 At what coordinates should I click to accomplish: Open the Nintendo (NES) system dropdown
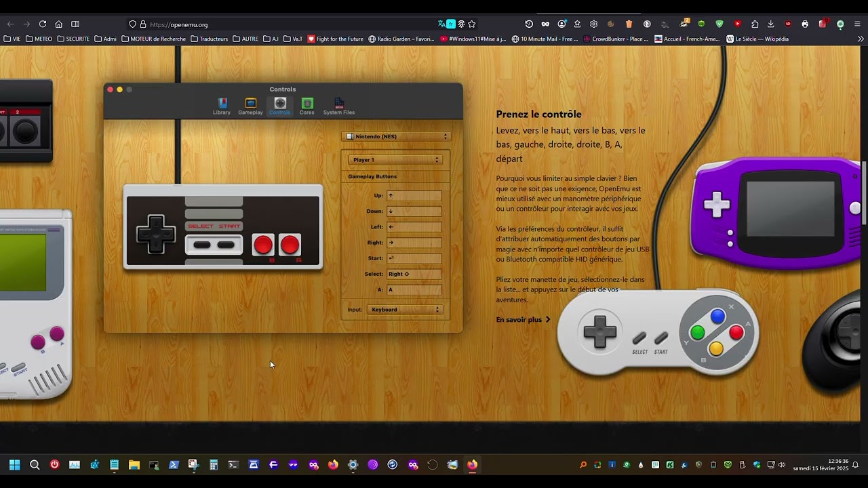pos(395,136)
